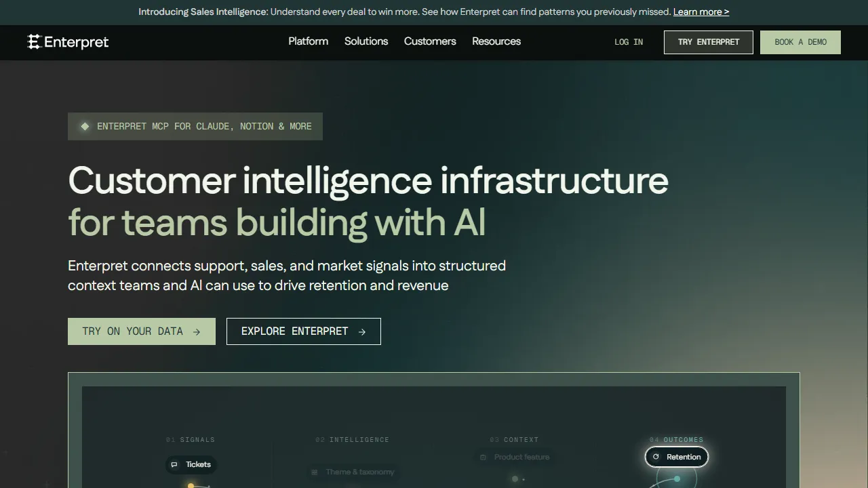This screenshot has height=488, width=868.
Task: Select the Theme & taxonomy chip
Action: click(x=353, y=472)
